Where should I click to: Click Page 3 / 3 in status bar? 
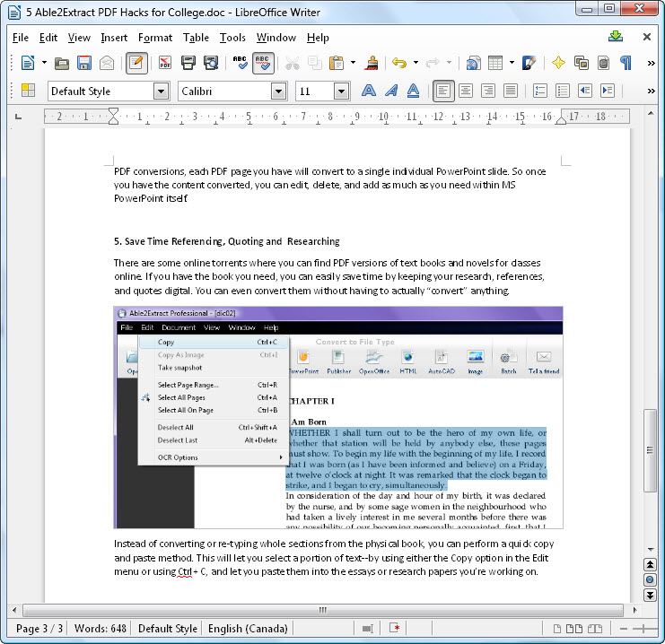click(x=39, y=629)
